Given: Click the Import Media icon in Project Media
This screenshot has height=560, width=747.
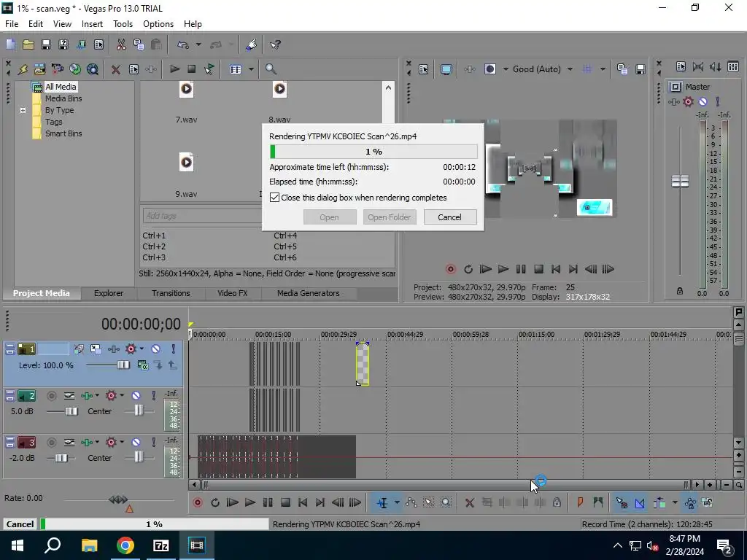Looking at the screenshot, I should point(40,69).
